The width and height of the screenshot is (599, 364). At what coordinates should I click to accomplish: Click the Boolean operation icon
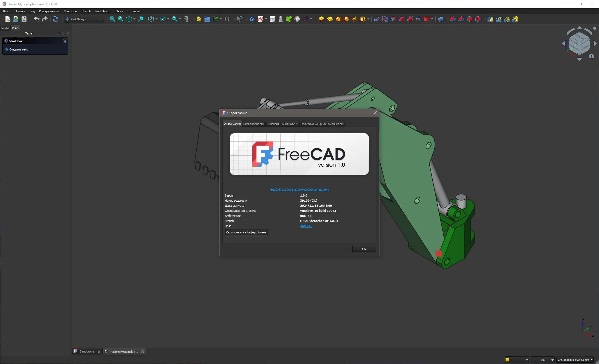[x=440, y=19]
